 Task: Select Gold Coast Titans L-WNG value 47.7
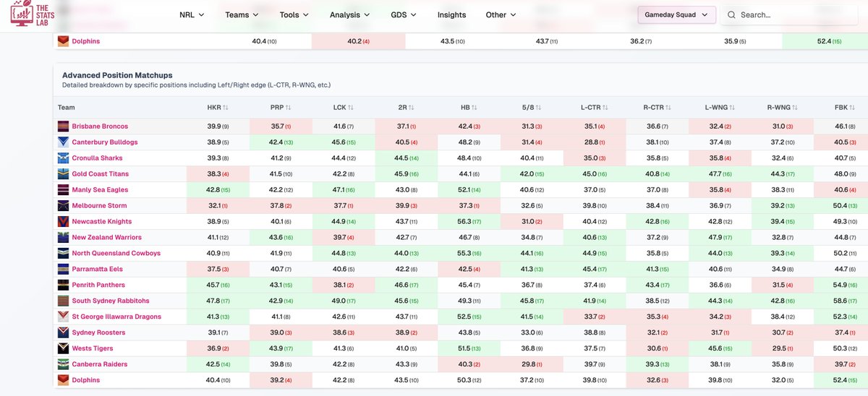coord(720,174)
